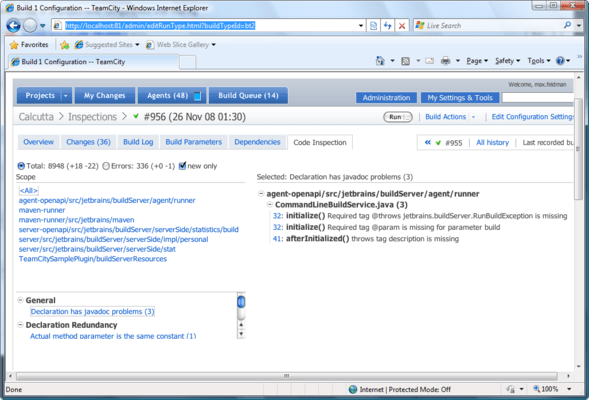Open Web Slice Gallery menu
The height and width of the screenshot is (400, 589).
(x=181, y=45)
